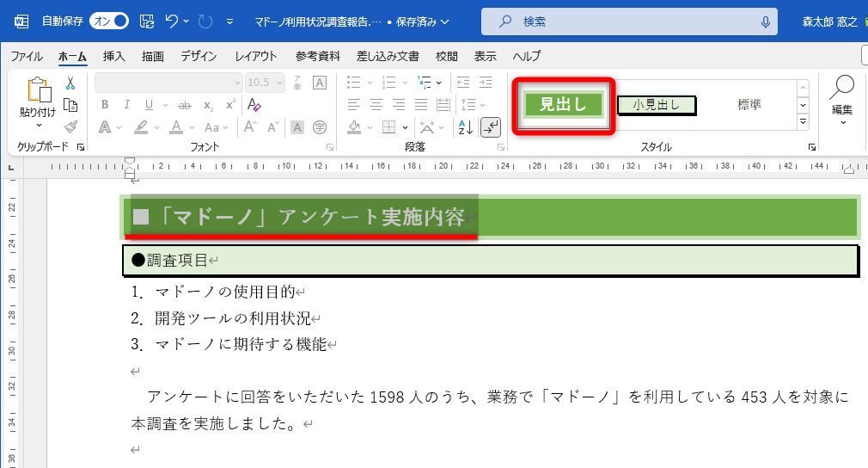Open Customize Quick Access Toolbar dropdown
868x468 pixels.
pyautogui.click(x=229, y=22)
